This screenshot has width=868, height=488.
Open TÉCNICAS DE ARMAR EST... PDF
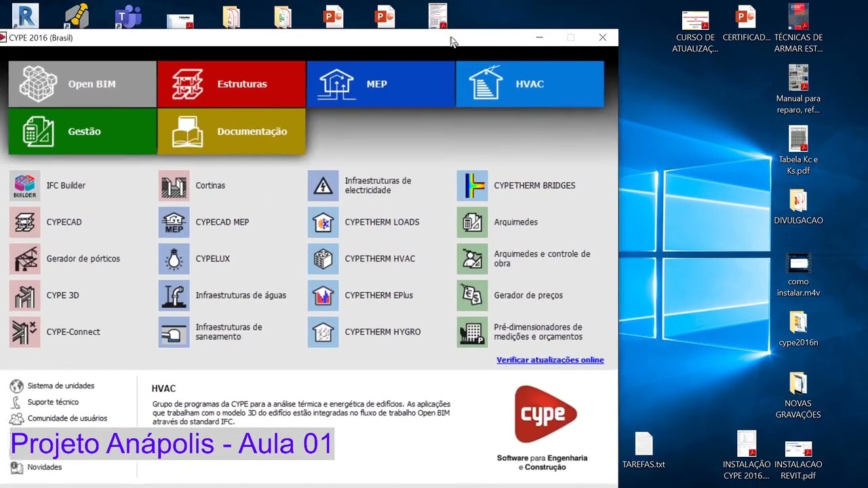tap(798, 28)
